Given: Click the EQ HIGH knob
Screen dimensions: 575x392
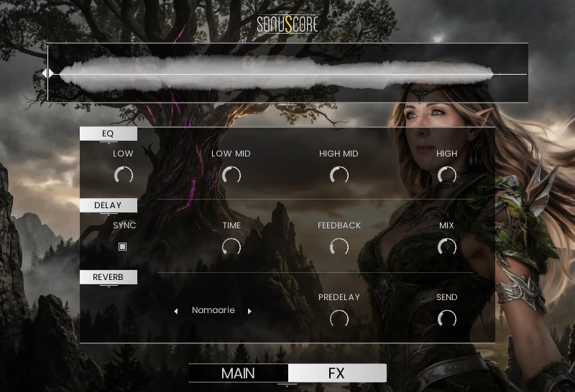Looking at the screenshot, I should tap(446, 175).
